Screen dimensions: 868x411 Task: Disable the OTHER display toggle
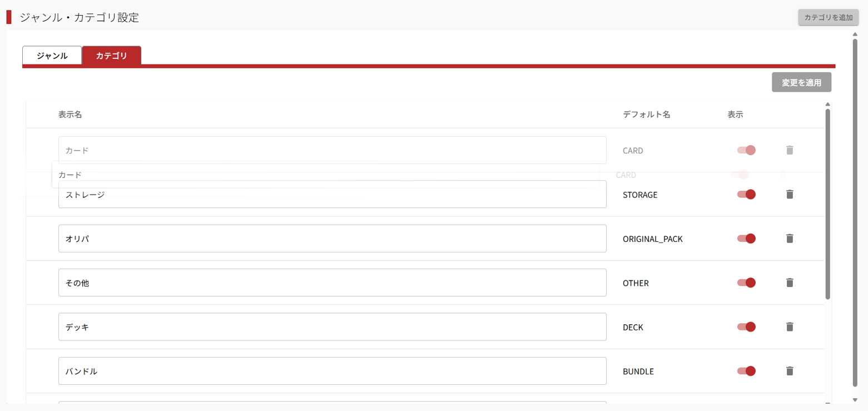click(746, 283)
